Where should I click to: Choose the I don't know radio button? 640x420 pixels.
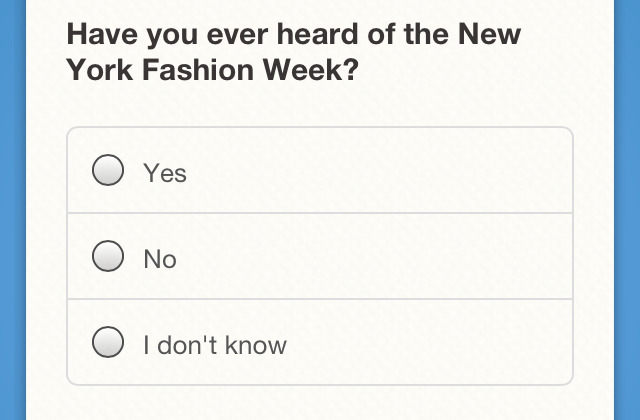108,342
